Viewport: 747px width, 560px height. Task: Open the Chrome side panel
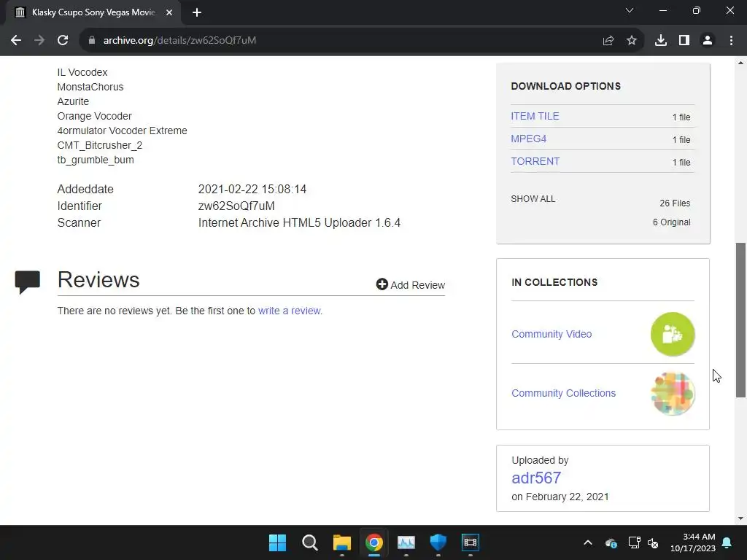tap(684, 41)
